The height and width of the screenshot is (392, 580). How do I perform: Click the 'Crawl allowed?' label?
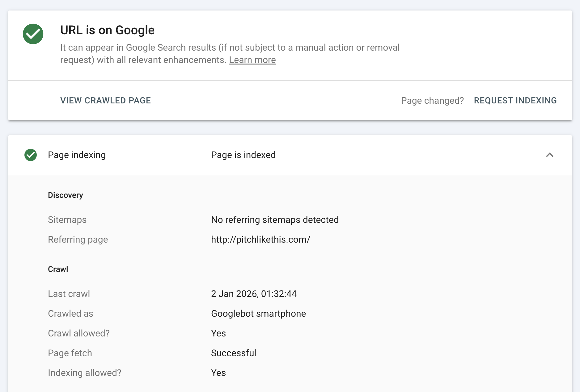79,333
